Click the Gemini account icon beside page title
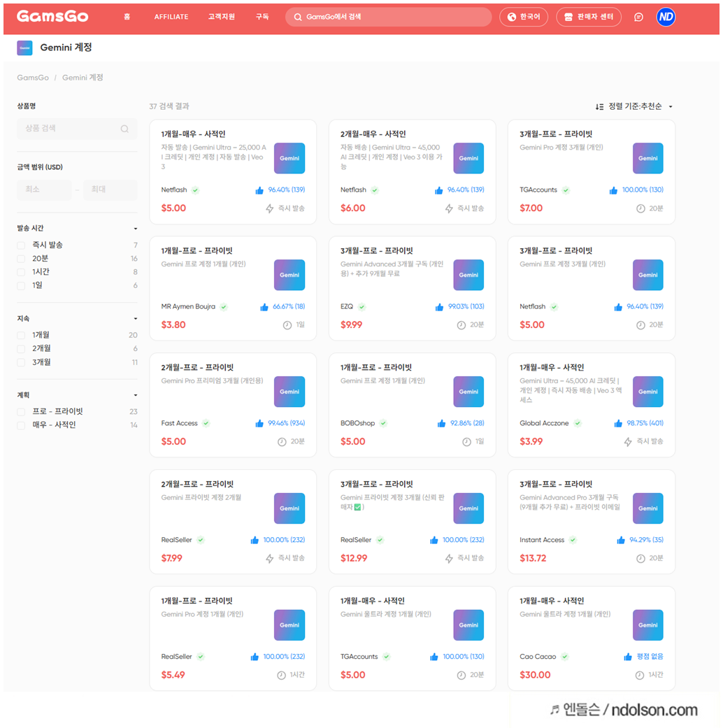The height and width of the screenshot is (728, 723). coord(24,48)
